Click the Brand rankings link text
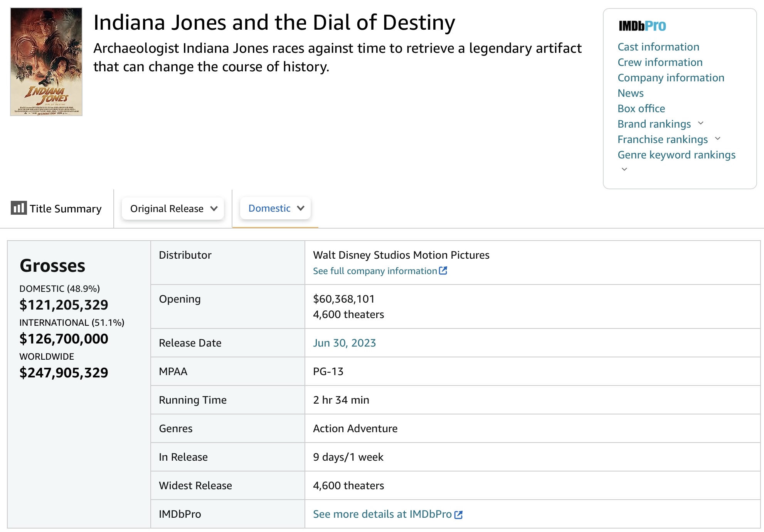This screenshot has height=532, width=764. (x=654, y=124)
